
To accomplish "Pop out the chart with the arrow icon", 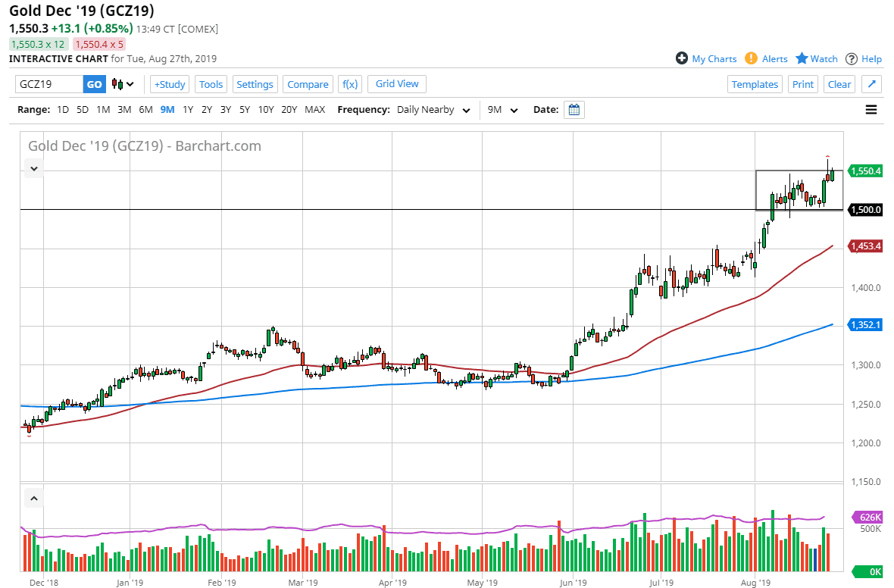I will pyautogui.click(x=871, y=84).
